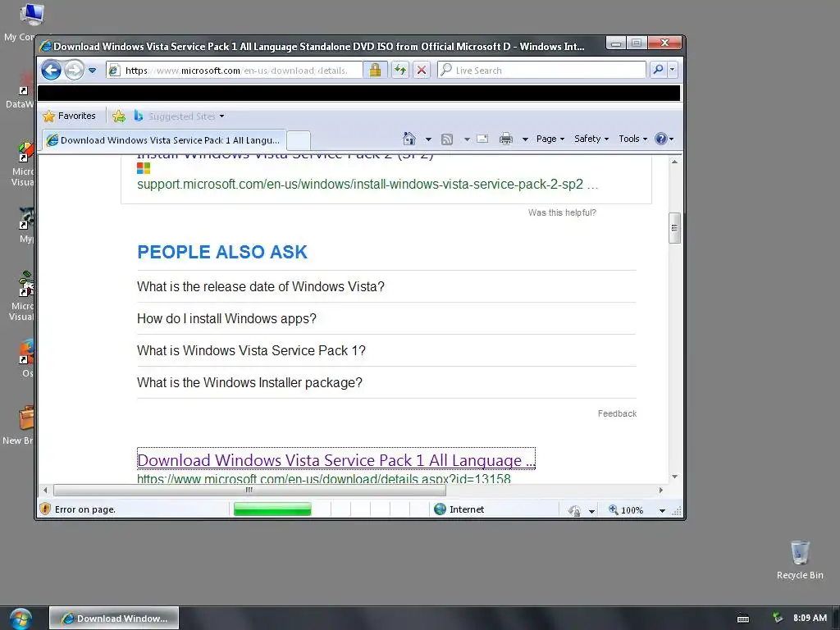Click the Protected Mode status icon
This screenshot has width=840, height=630.
(x=574, y=510)
